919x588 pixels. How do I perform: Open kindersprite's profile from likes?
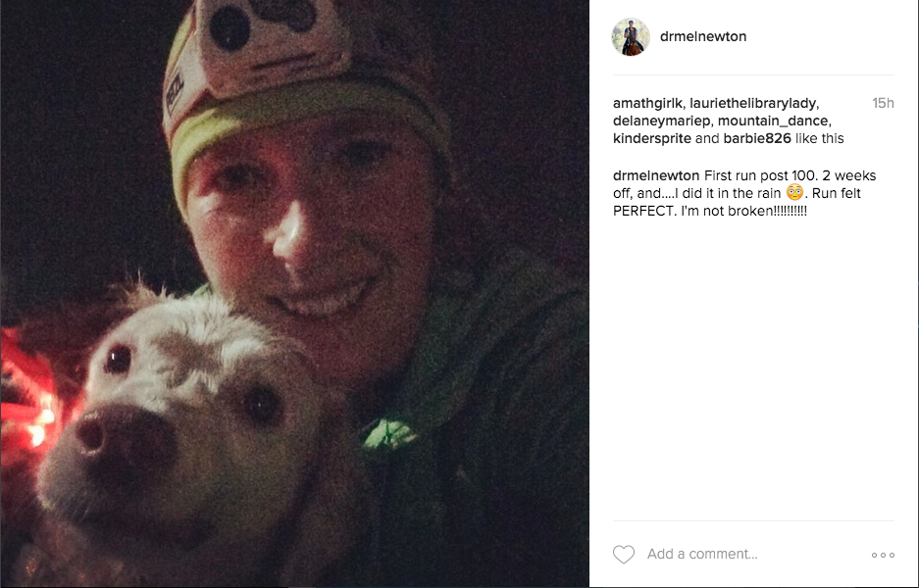[x=652, y=138]
